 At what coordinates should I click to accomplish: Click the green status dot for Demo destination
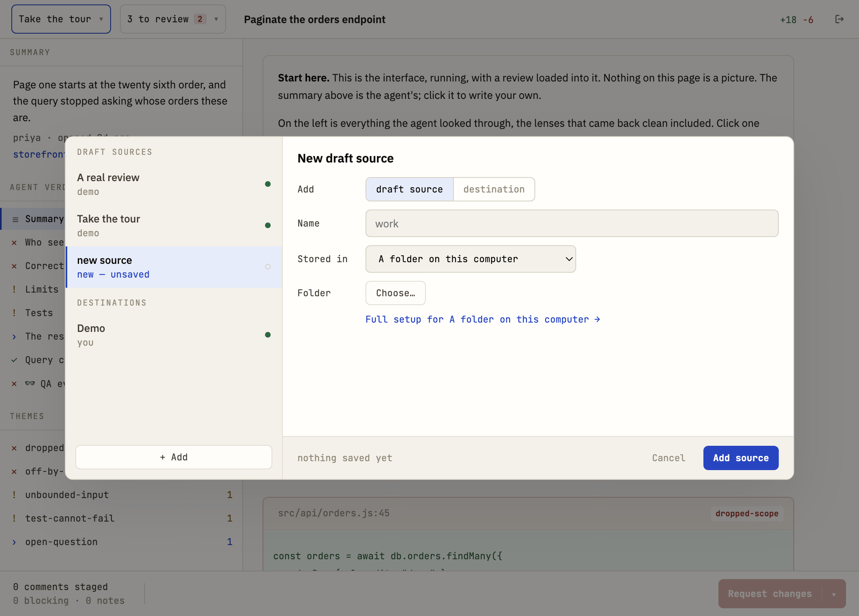click(x=268, y=335)
